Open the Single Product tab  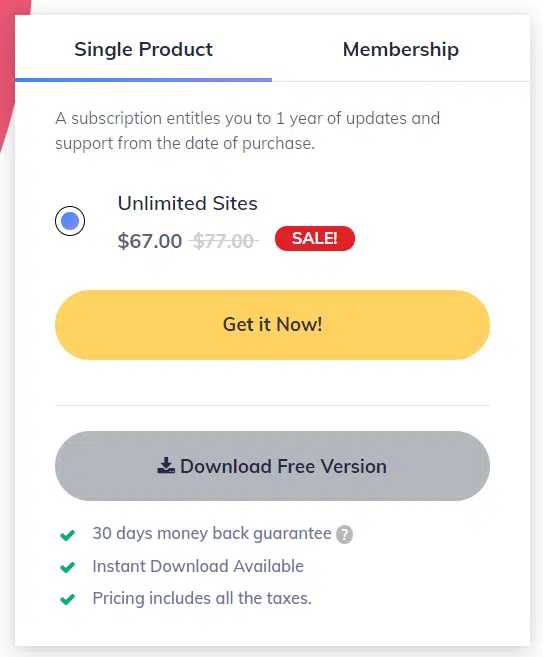[x=143, y=49]
